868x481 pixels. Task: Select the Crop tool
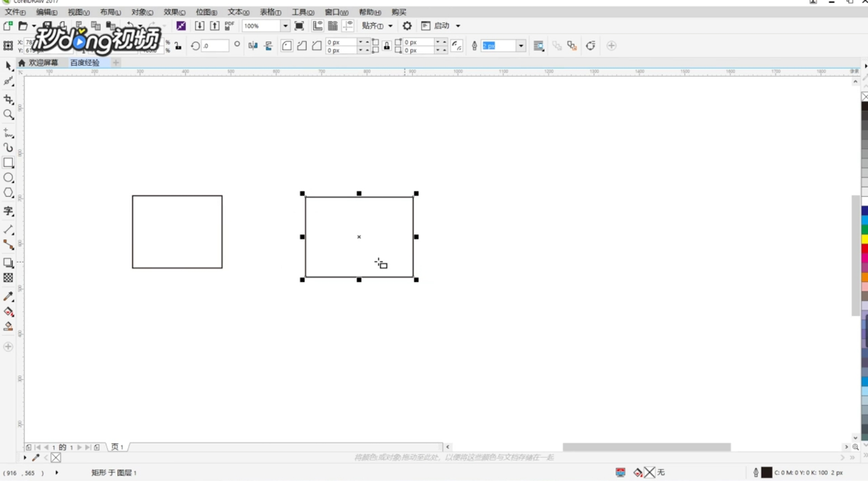coord(8,99)
